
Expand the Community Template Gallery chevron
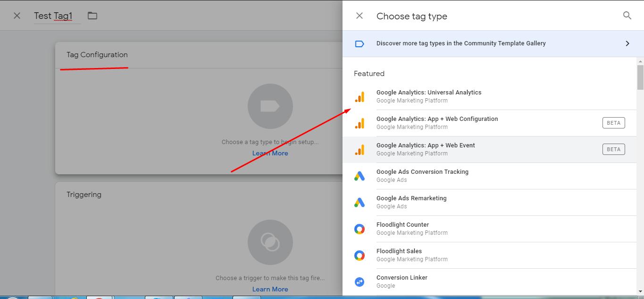tap(627, 43)
